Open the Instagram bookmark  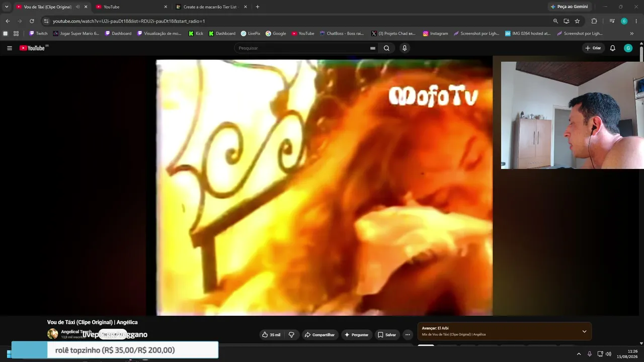click(x=435, y=34)
